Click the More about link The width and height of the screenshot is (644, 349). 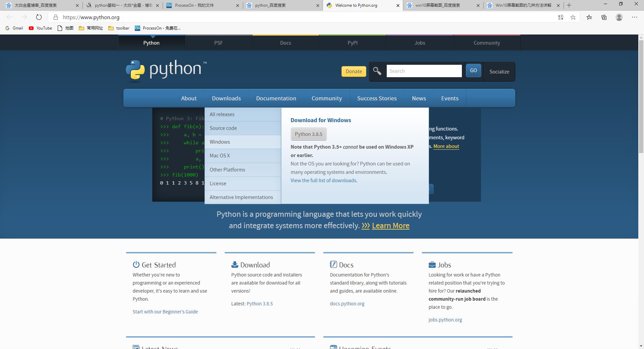click(x=446, y=146)
